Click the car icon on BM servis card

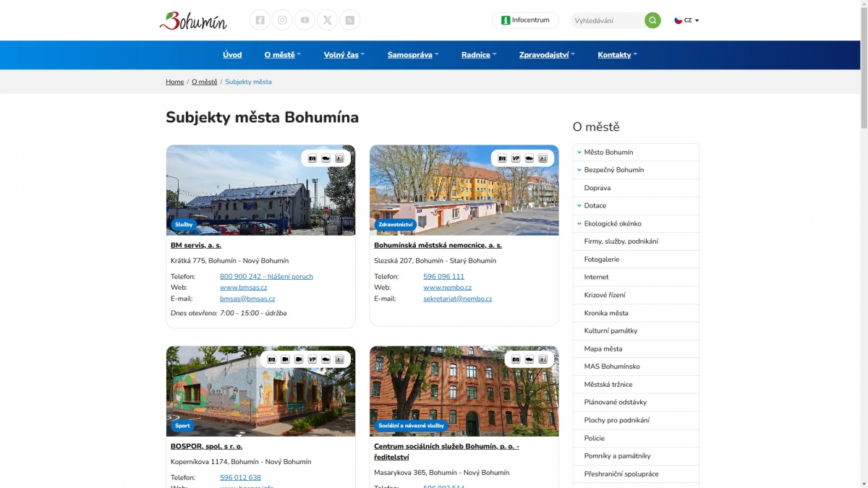point(326,158)
